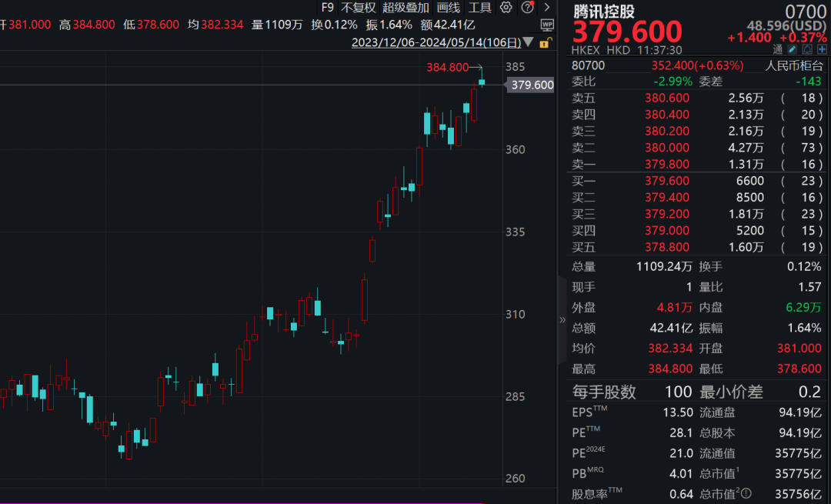Click the 384.800 high marker on the chart
The height and width of the screenshot is (504, 831).
click(x=448, y=67)
